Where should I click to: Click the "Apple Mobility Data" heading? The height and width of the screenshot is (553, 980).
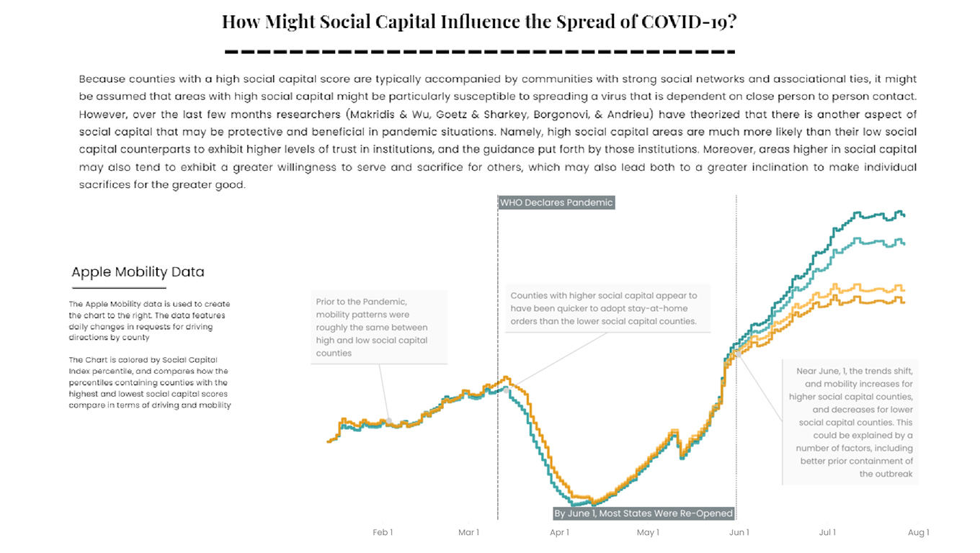138,272
